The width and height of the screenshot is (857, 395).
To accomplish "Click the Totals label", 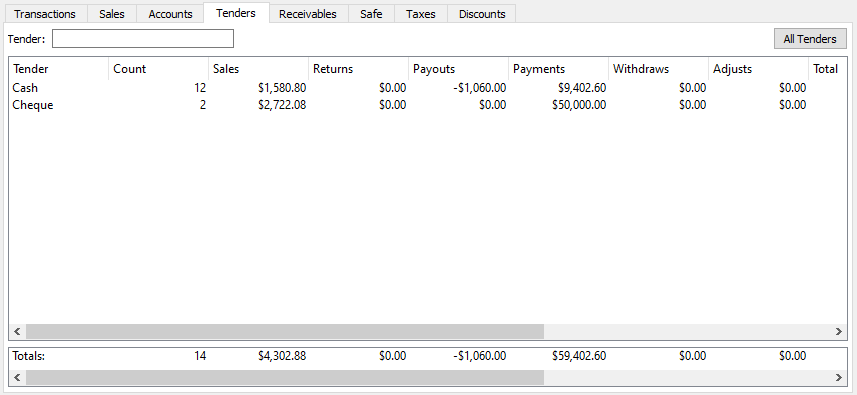I will [x=28, y=356].
